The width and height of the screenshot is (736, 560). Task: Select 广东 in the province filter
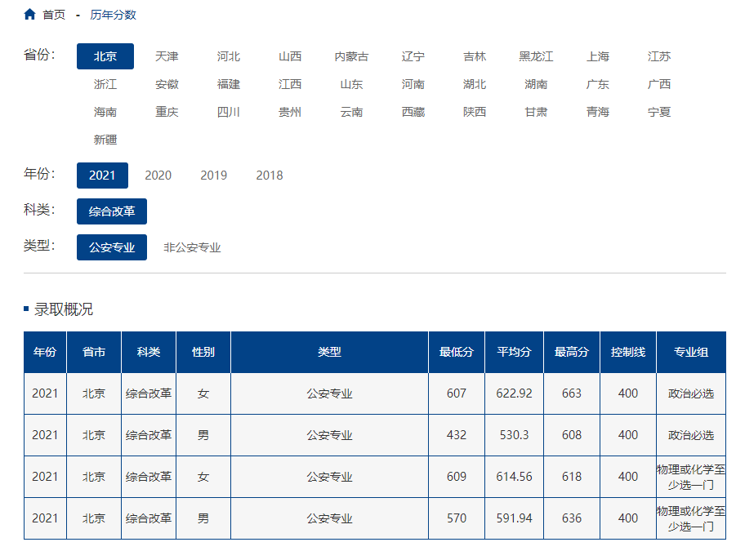coord(597,84)
